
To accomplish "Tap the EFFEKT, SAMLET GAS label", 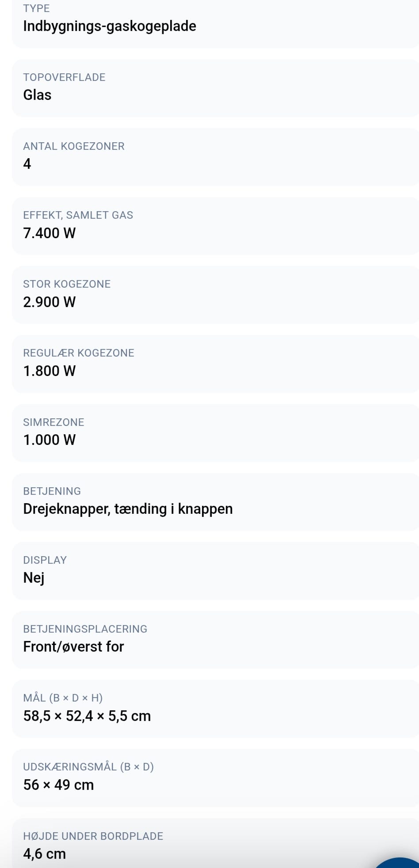I will 78,215.
